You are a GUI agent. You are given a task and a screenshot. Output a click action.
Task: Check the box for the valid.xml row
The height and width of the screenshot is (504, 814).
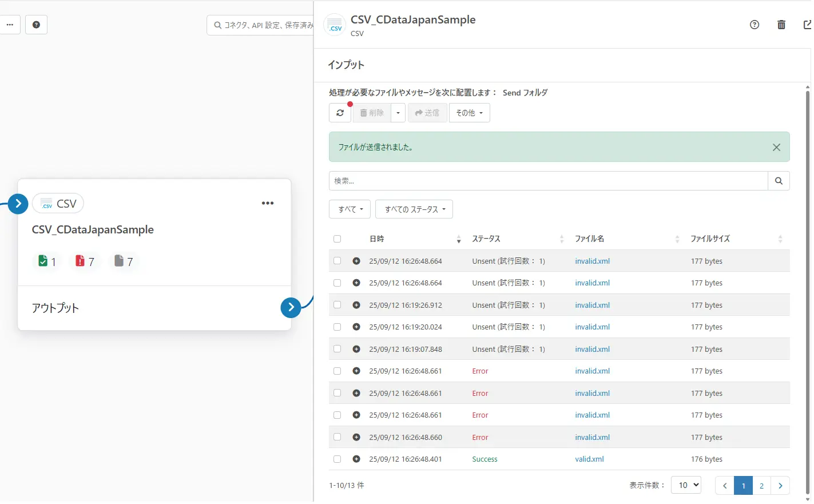(x=337, y=459)
